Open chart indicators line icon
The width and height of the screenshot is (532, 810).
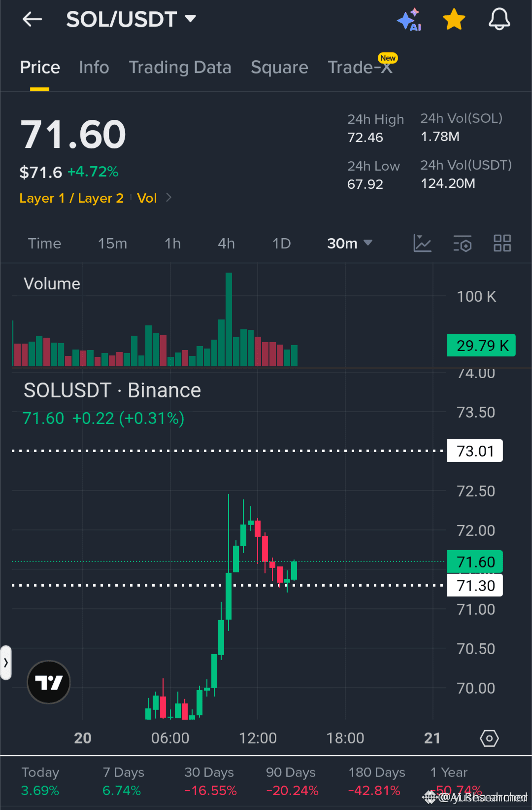tap(422, 244)
